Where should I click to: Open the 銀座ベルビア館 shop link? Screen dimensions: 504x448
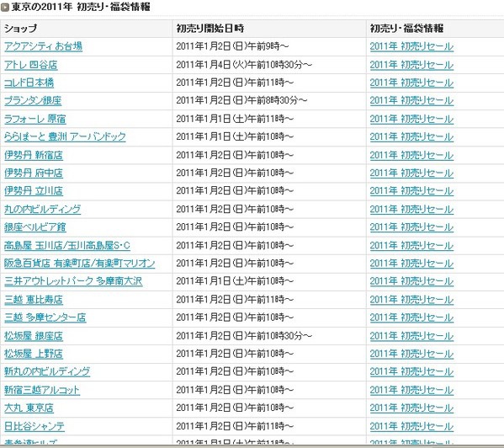click(x=35, y=227)
